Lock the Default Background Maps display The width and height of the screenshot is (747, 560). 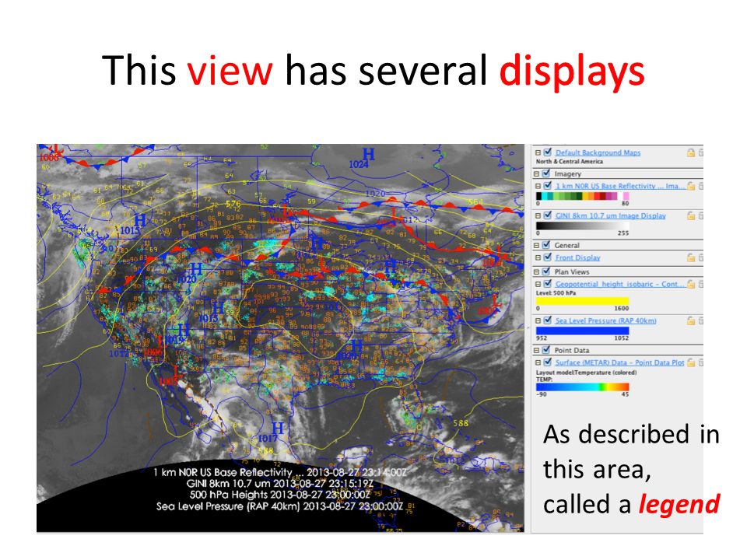(690, 152)
